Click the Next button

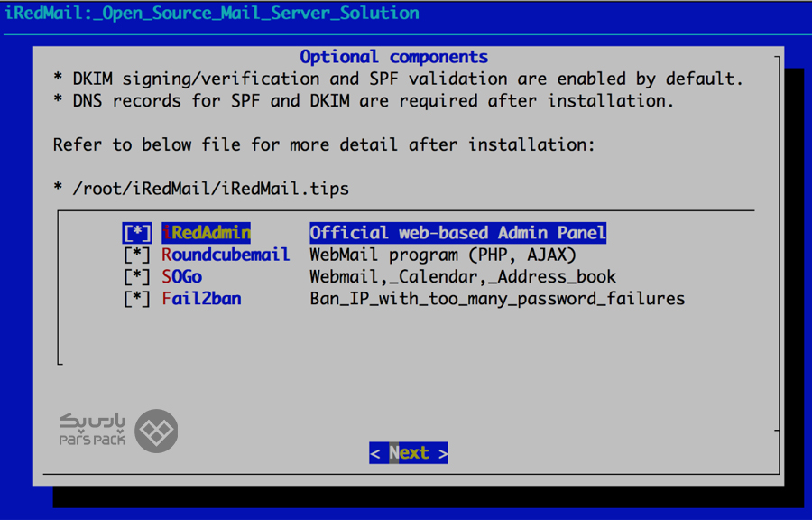[409, 453]
